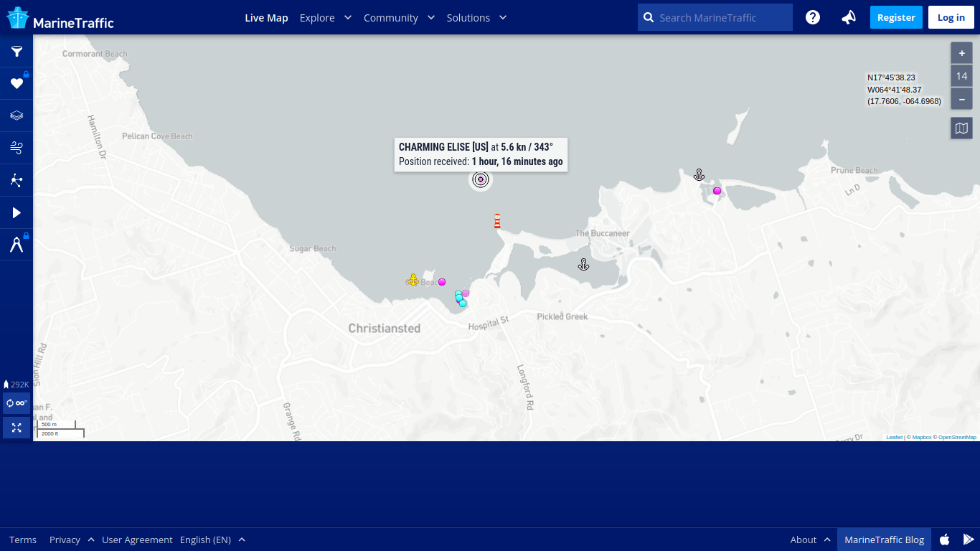This screenshot has width=980, height=551.
Task: Click the Mapbox attribution link
Action: click(921, 437)
